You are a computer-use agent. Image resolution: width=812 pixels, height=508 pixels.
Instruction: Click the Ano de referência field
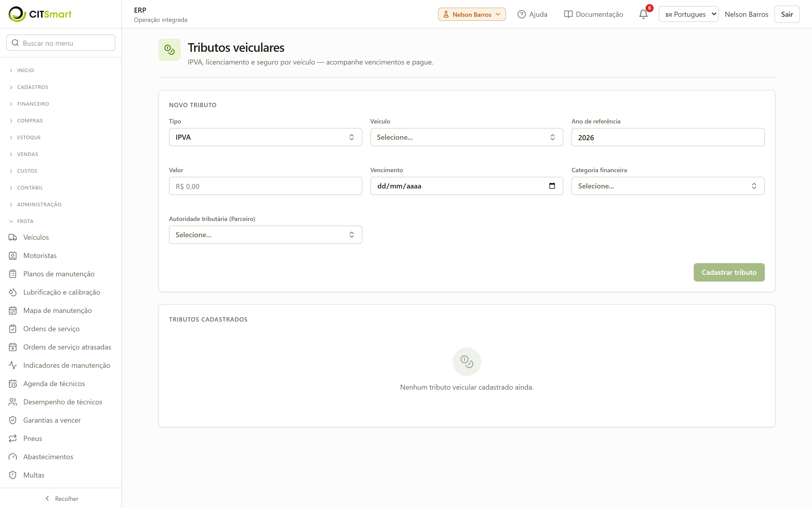[668, 137]
